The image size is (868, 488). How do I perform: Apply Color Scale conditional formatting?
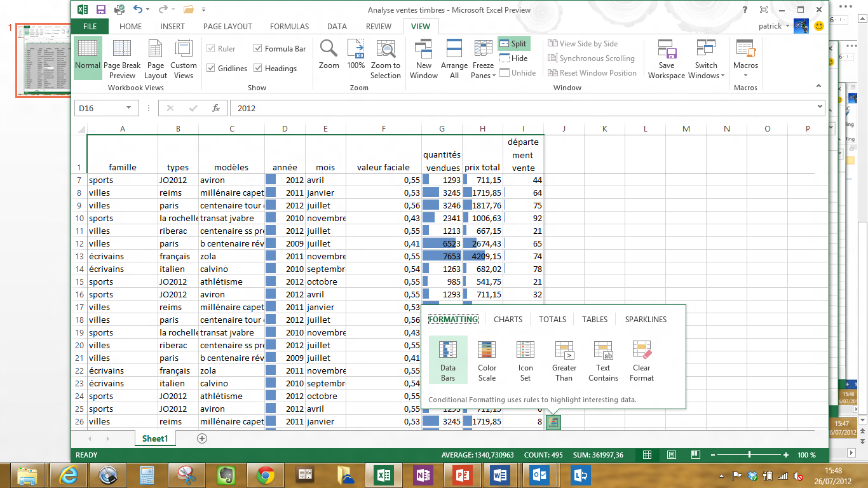[487, 360]
